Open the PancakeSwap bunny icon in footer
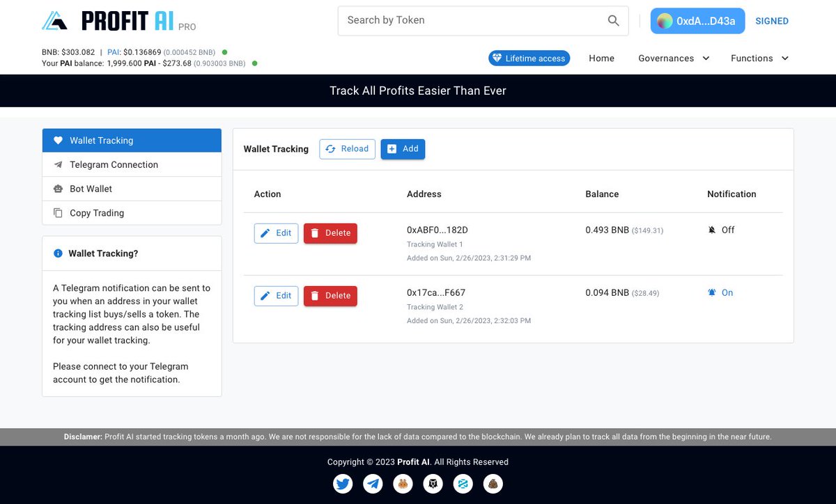This screenshot has height=504, width=836. coord(403,483)
